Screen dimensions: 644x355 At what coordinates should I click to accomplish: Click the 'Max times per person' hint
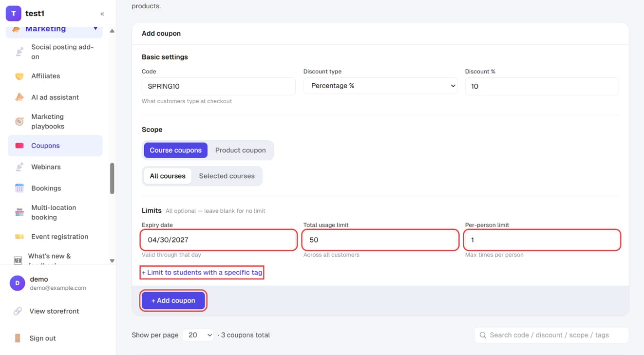tap(494, 255)
